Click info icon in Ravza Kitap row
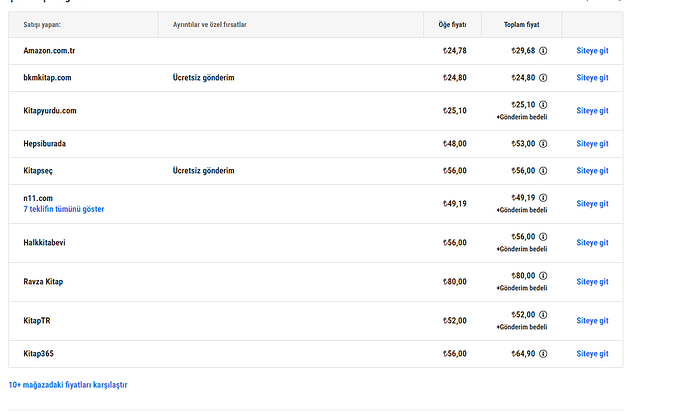Image resolution: width=690 pixels, height=414 pixels. (x=543, y=276)
